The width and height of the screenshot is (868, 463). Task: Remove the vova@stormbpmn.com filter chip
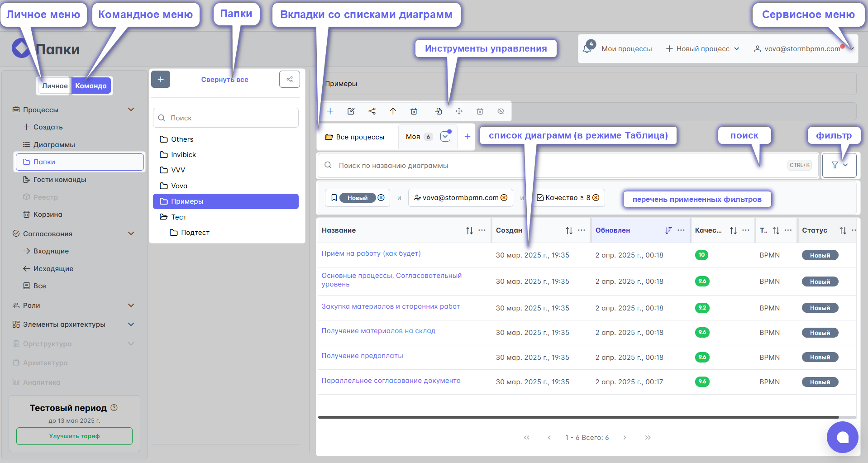(504, 198)
